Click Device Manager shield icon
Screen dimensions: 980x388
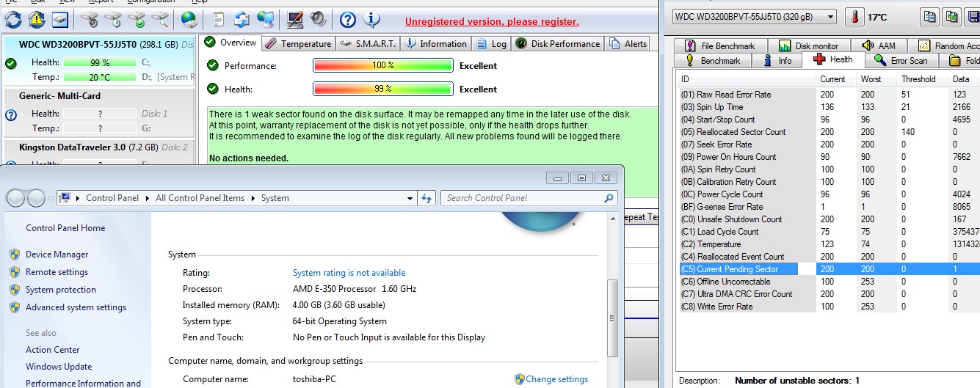15,255
